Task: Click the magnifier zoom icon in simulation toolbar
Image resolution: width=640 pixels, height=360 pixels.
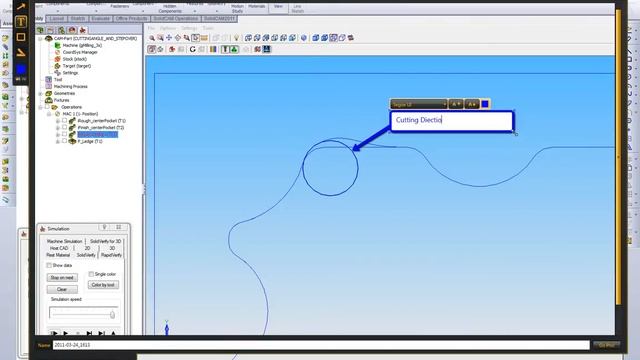Action: 152,38
